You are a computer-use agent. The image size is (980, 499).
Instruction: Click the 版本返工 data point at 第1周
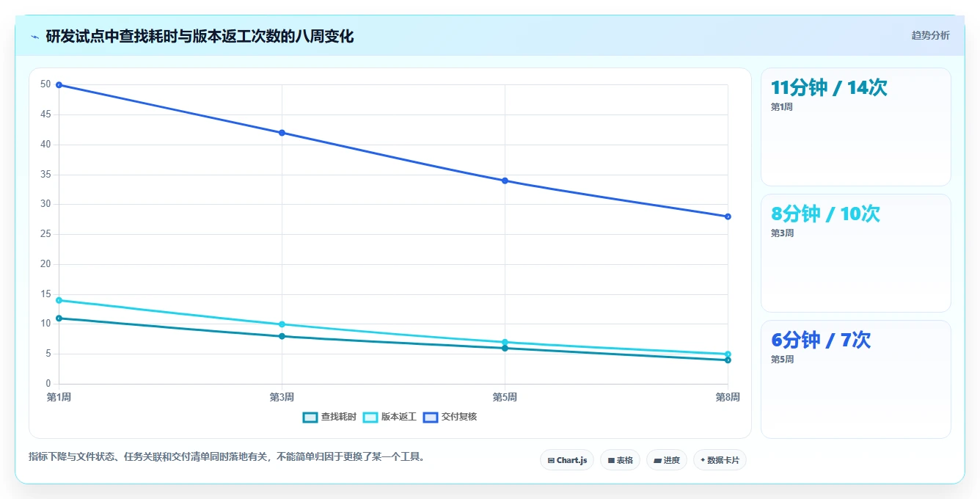[x=59, y=300]
